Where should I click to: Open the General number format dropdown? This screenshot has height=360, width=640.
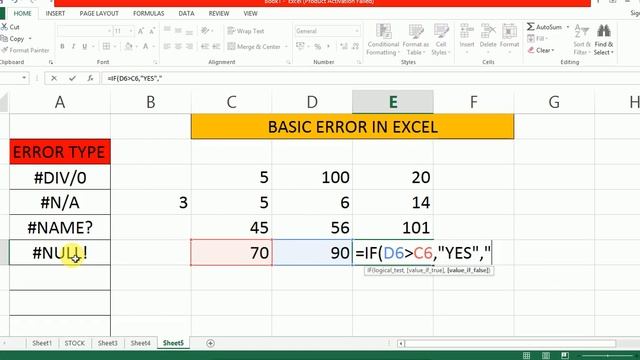point(357,31)
